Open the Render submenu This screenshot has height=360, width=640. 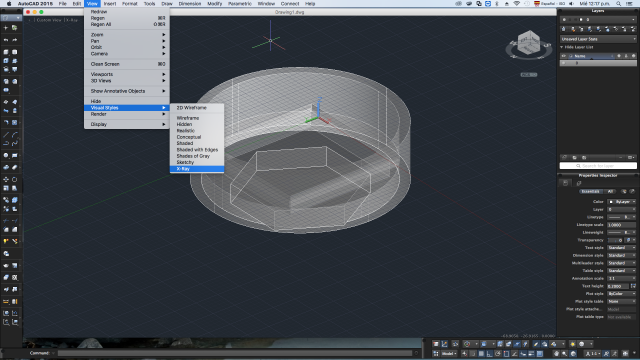127,114
